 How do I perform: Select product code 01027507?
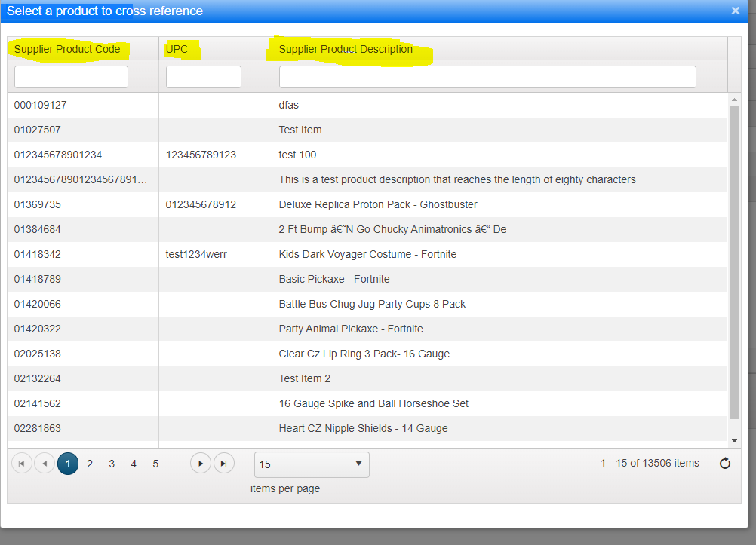(37, 130)
